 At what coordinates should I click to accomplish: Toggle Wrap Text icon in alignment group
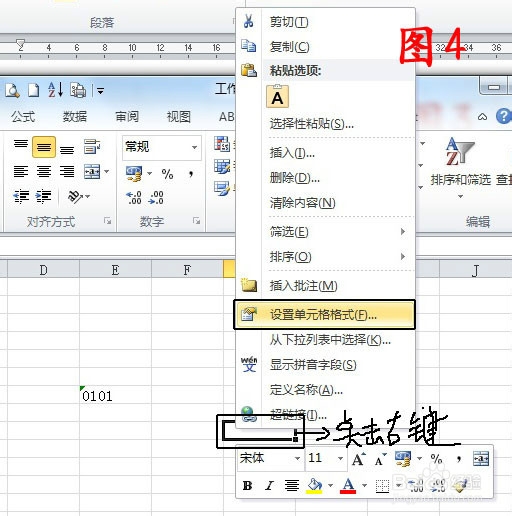coord(92,146)
